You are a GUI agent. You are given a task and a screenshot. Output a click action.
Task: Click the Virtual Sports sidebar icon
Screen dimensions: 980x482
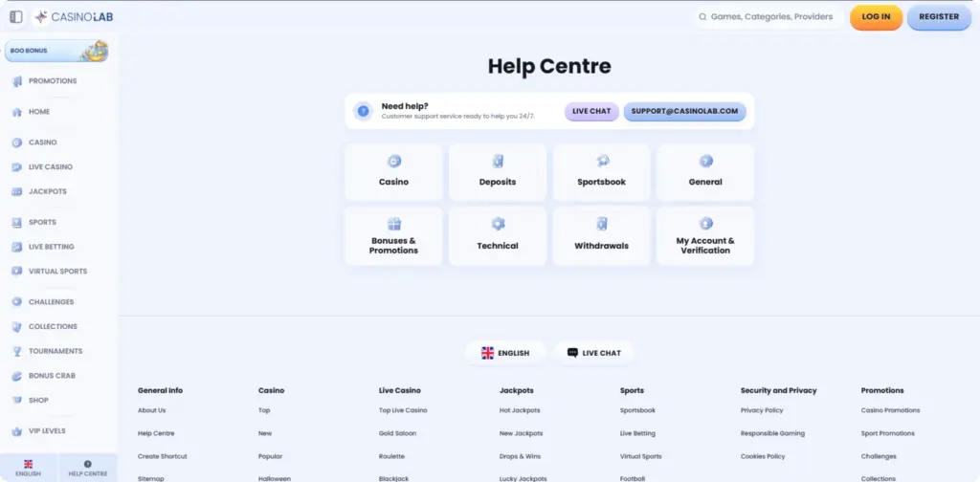[17, 271]
